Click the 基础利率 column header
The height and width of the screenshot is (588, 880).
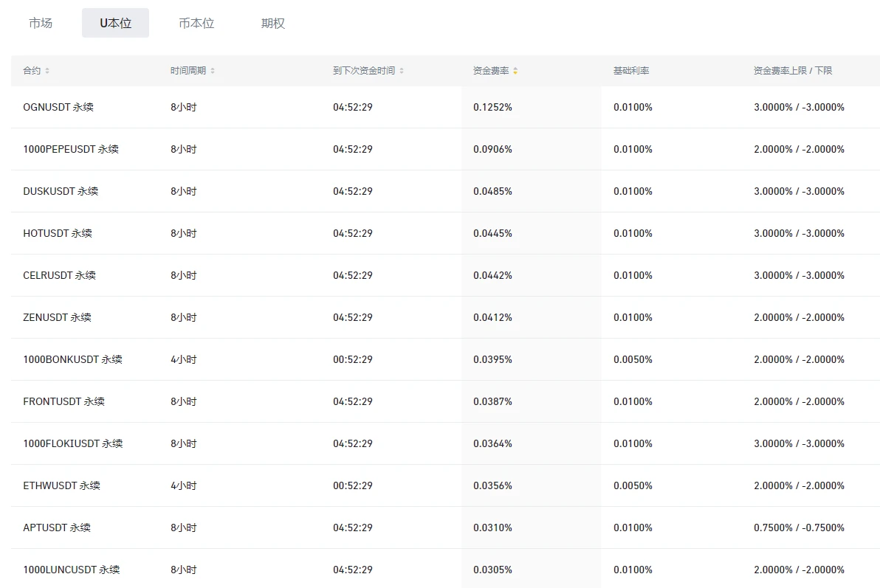tap(631, 71)
